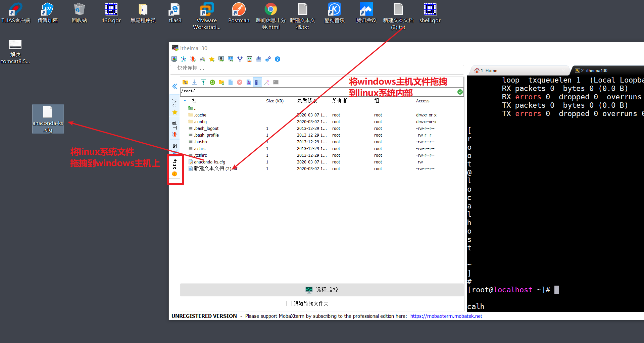Select the 回收站 recycle bin icon
644x343 pixels.
pyautogui.click(x=79, y=13)
